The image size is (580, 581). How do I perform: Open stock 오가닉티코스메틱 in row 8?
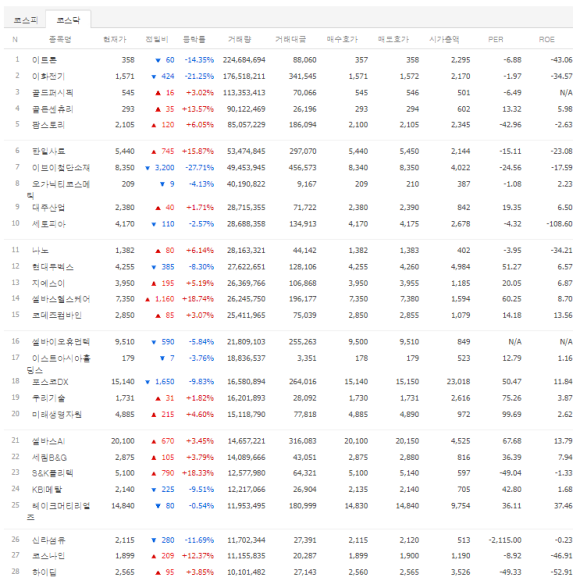(59, 189)
